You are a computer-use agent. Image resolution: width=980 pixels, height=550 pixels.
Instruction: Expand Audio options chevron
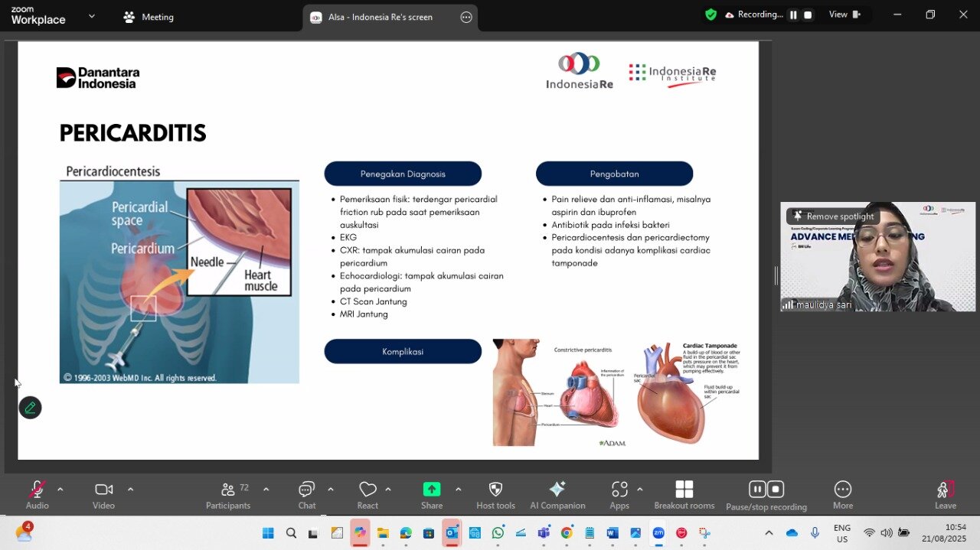[x=60, y=490]
